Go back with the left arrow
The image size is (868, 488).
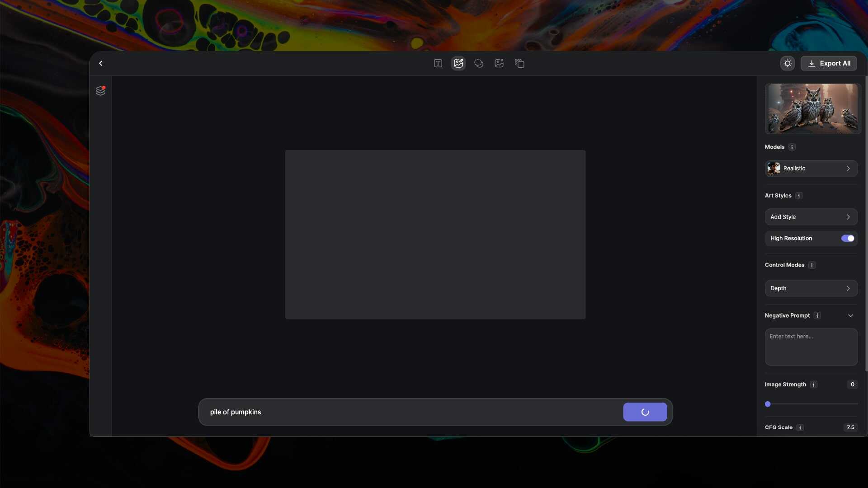point(101,63)
